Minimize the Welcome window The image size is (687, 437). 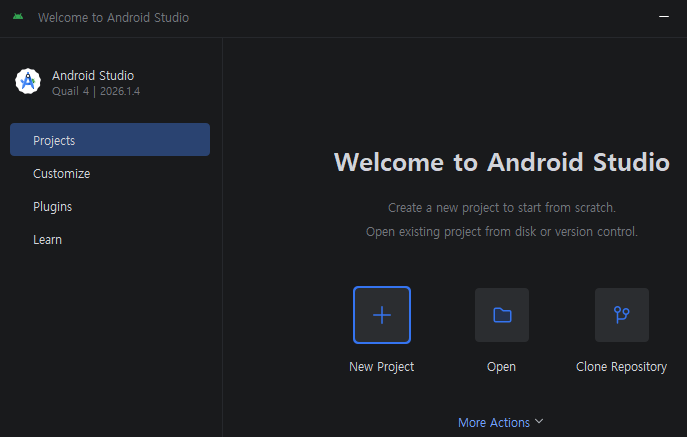pyautogui.click(x=664, y=17)
